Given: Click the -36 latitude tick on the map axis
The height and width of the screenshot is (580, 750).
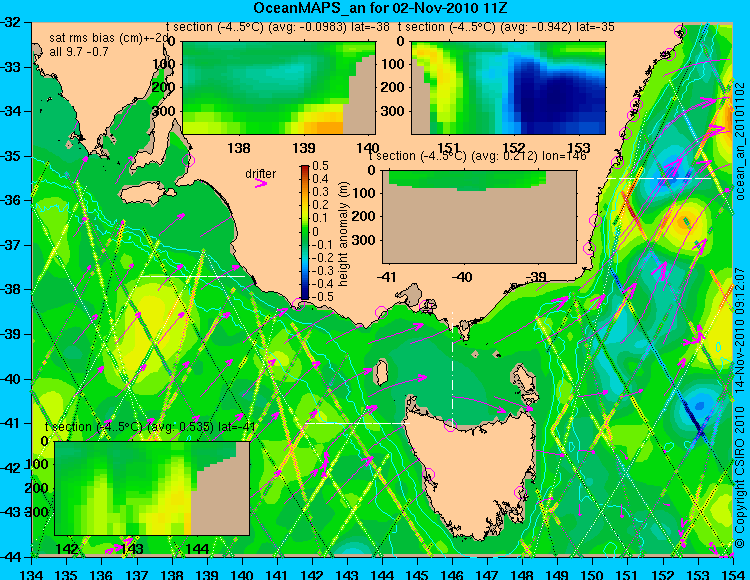Looking at the screenshot, I should 11,200.
